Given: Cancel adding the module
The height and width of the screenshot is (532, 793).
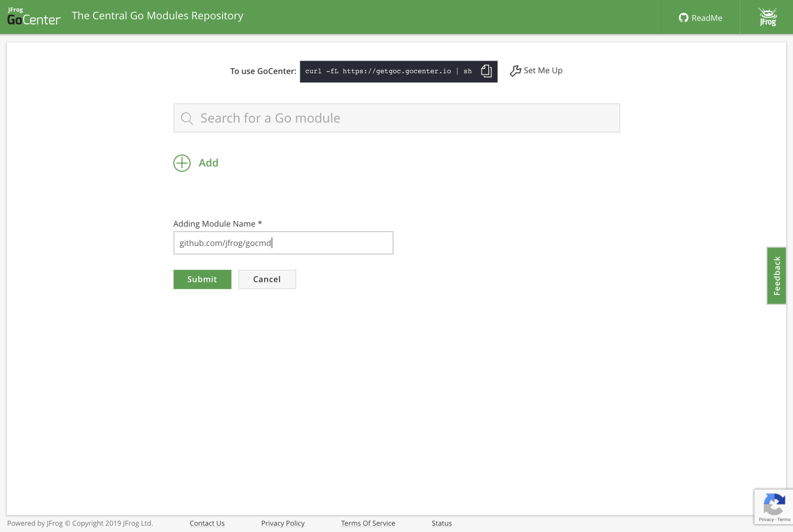Looking at the screenshot, I should (267, 279).
